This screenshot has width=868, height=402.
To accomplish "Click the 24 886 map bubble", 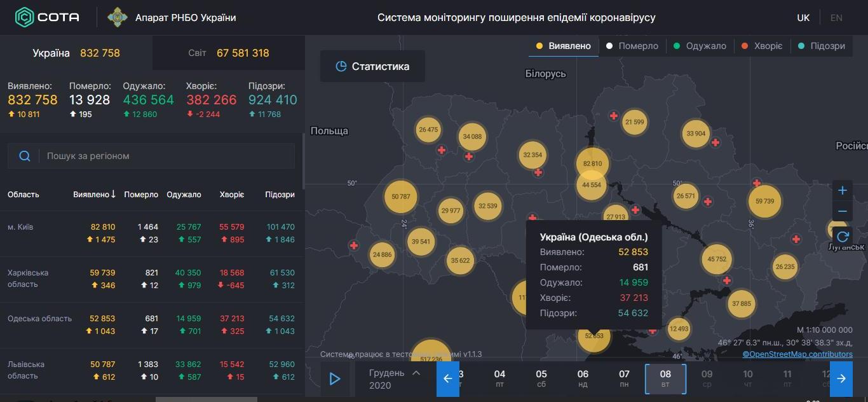I will coord(383,254).
